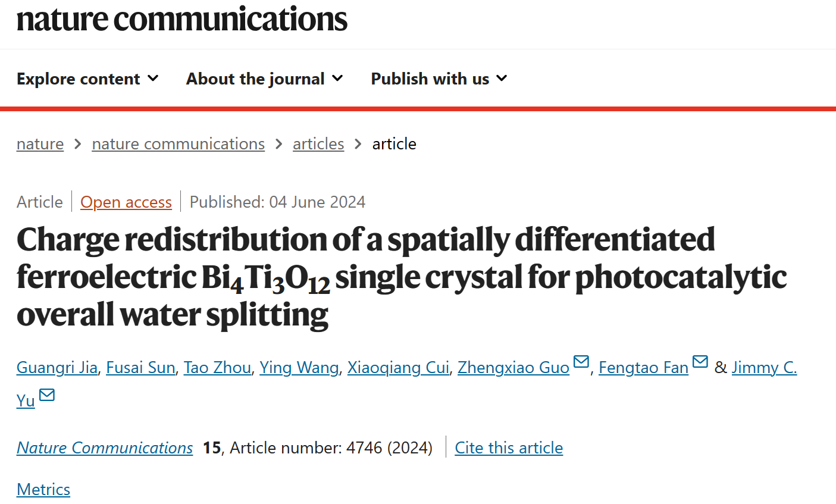The height and width of the screenshot is (504, 836).
Task: Go to the nature breadcrumb link
Action: click(x=40, y=144)
